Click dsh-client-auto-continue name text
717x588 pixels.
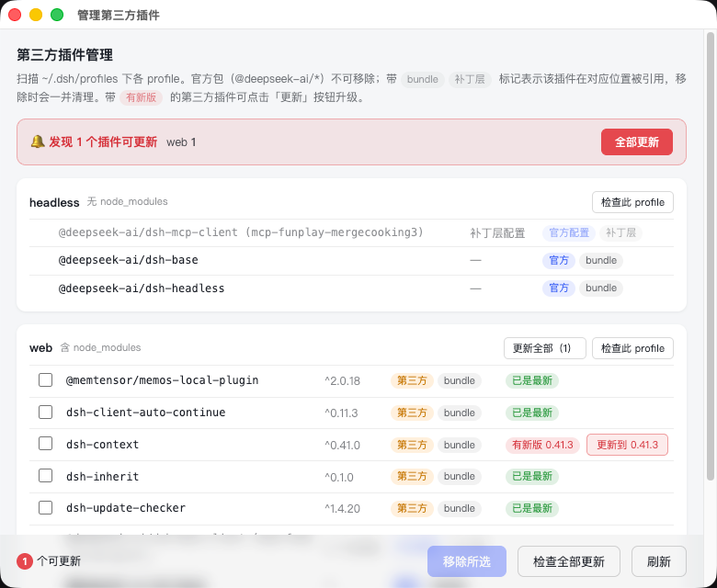pos(146,413)
